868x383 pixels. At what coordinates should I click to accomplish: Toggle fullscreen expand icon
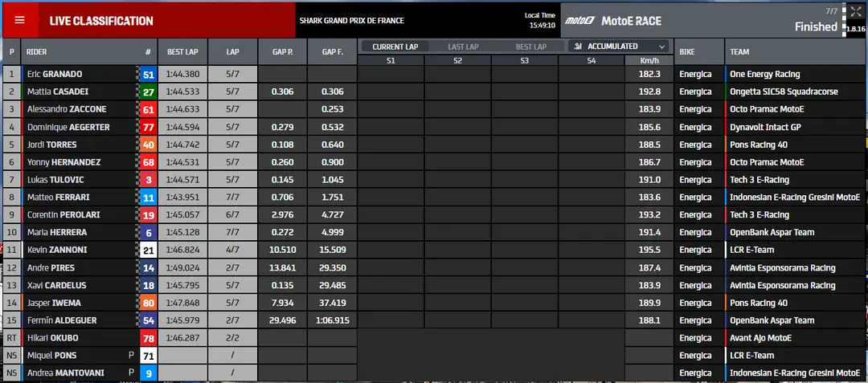point(856,12)
